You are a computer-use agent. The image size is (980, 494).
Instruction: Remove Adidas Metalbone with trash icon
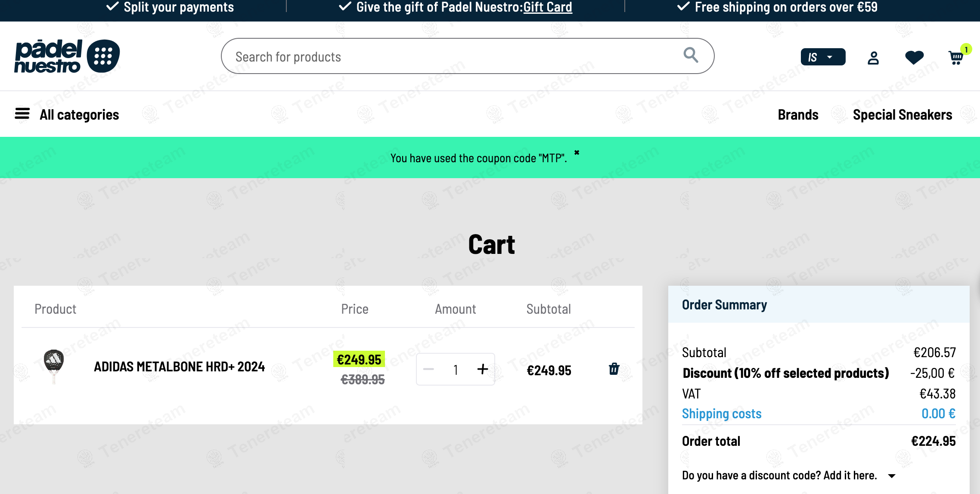614,369
